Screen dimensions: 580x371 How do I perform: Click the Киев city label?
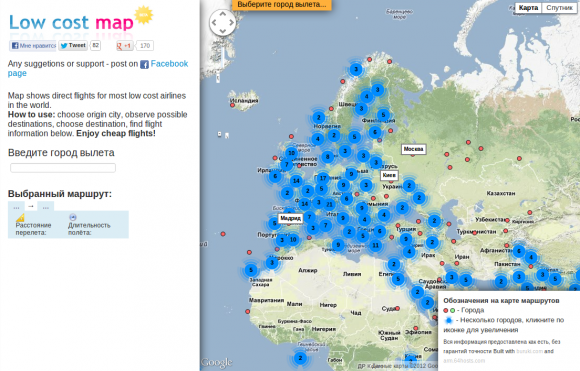pyautogui.click(x=389, y=175)
